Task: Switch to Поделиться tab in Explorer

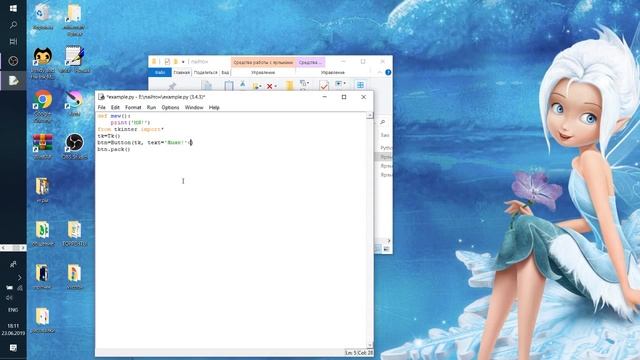Action: click(x=205, y=72)
